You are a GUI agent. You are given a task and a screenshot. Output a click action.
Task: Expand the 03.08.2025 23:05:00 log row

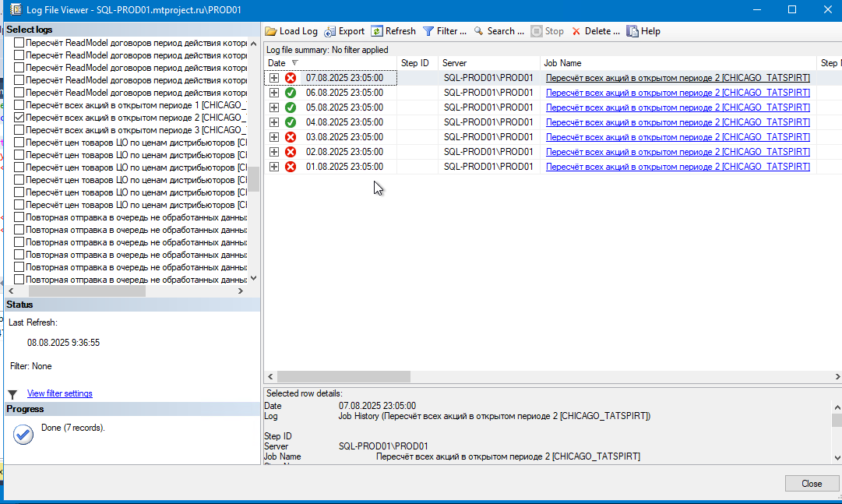[x=274, y=137]
